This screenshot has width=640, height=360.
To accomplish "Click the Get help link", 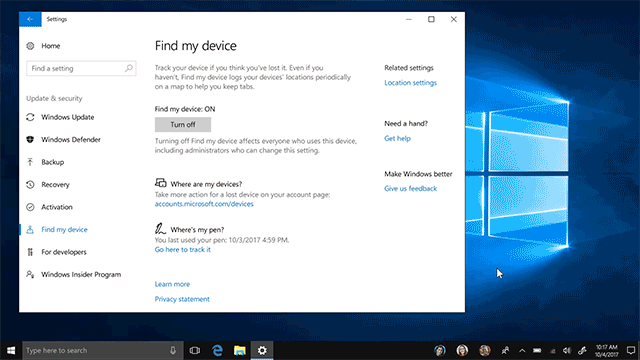I will pos(397,138).
